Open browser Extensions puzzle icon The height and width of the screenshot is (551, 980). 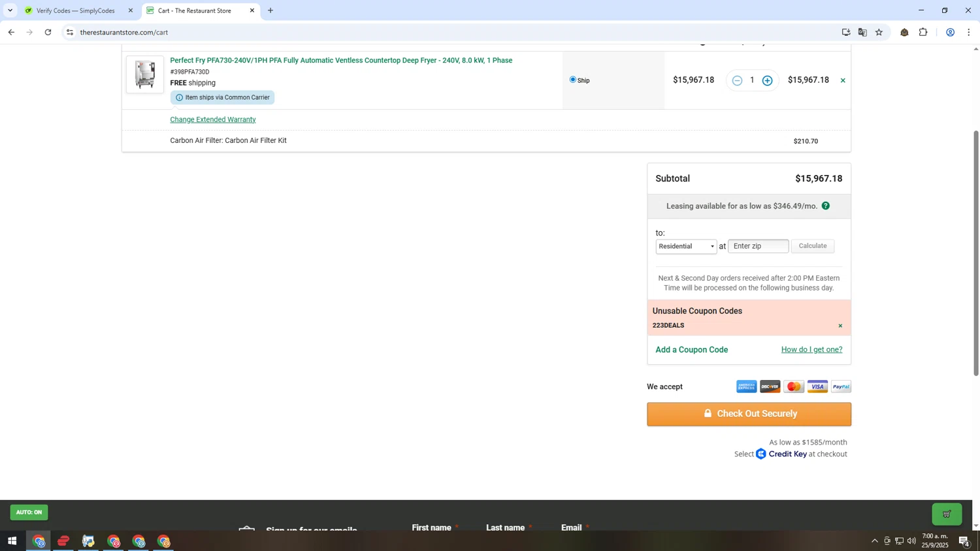tap(923, 32)
